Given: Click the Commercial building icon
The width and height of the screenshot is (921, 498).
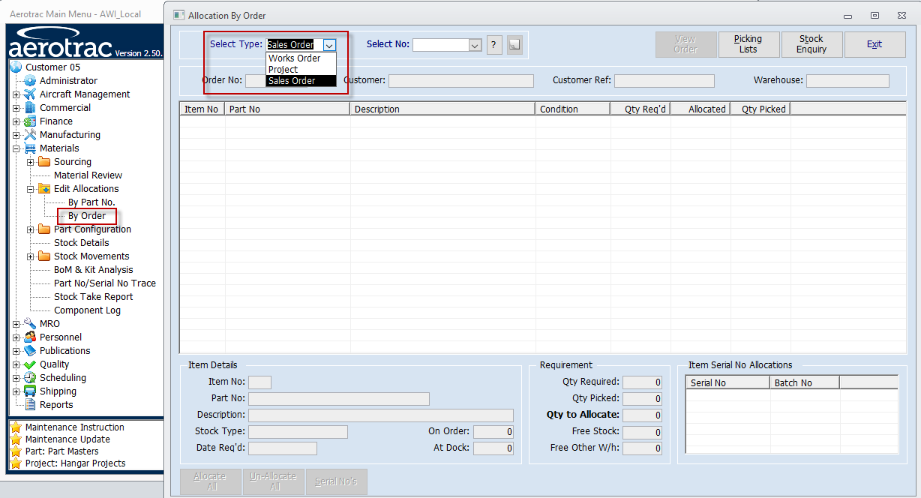Looking at the screenshot, I should (x=30, y=107).
